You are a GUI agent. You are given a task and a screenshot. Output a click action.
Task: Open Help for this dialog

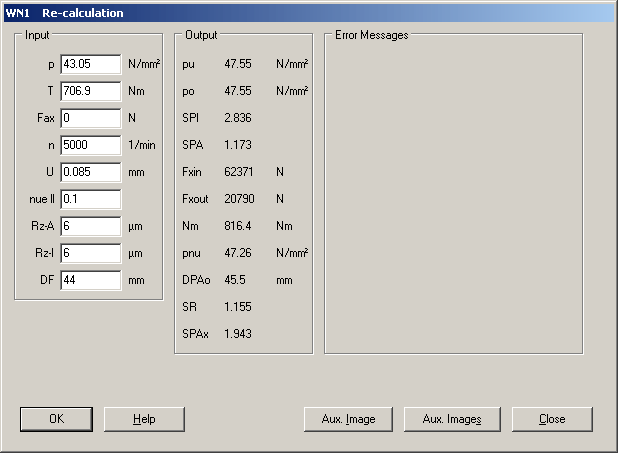[x=144, y=419]
